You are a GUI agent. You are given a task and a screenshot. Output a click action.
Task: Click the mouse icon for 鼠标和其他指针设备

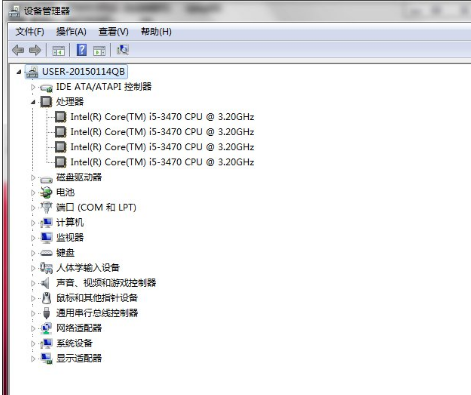click(x=47, y=298)
